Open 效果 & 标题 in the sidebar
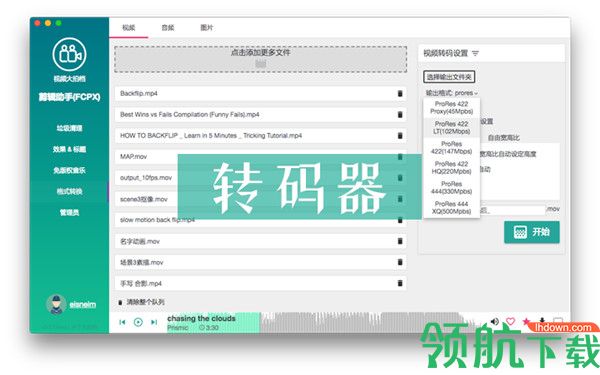Viewport: 600px width, 375px height. coord(69,149)
